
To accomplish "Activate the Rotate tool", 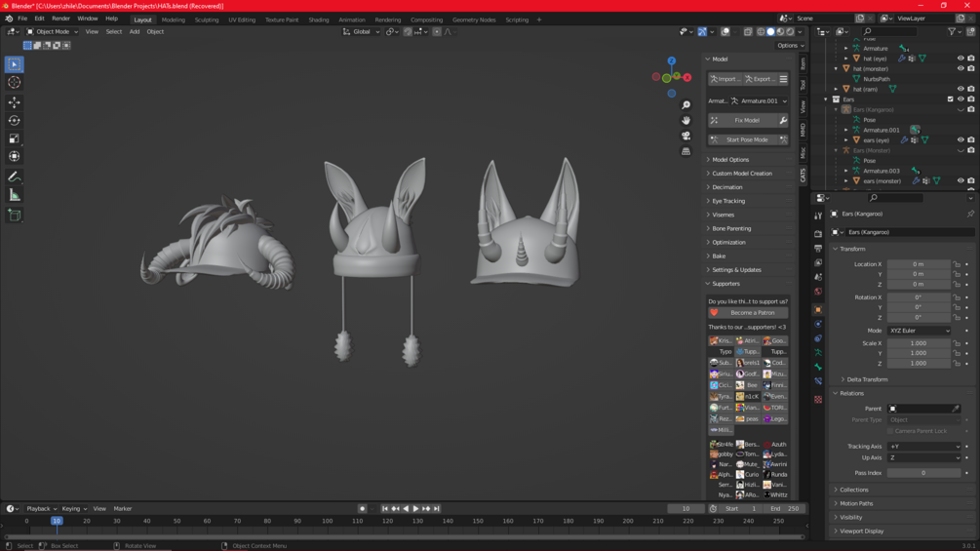I will (x=14, y=121).
